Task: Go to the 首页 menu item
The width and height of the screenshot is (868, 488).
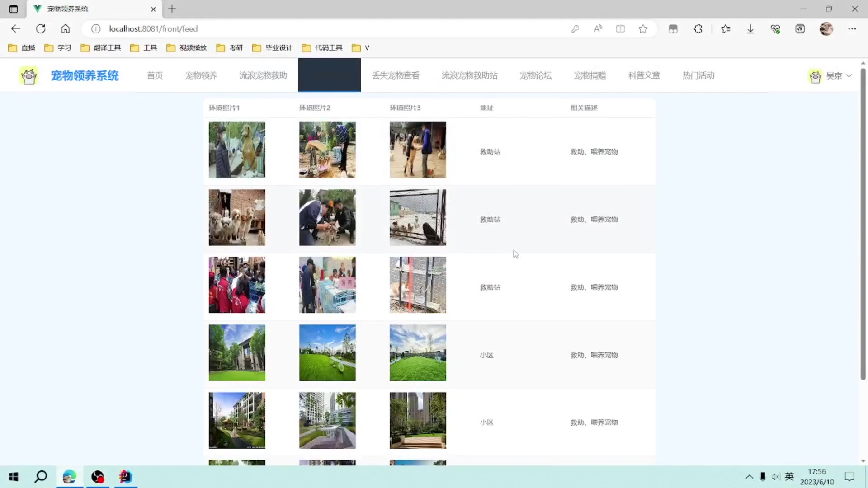Action: pyautogui.click(x=155, y=75)
